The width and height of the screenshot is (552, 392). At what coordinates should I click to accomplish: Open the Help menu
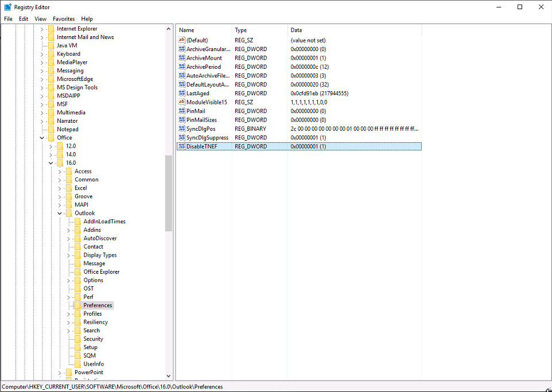[x=87, y=19]
